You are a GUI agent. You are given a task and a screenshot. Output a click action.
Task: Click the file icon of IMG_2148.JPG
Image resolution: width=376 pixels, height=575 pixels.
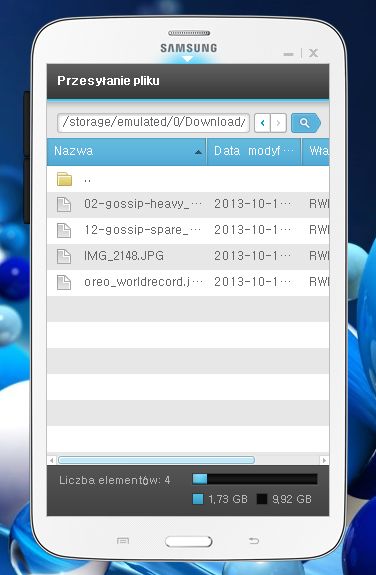[64, 256]
